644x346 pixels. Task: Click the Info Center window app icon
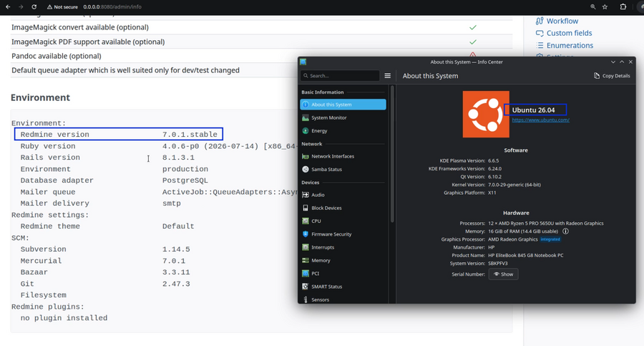(303, 62)
